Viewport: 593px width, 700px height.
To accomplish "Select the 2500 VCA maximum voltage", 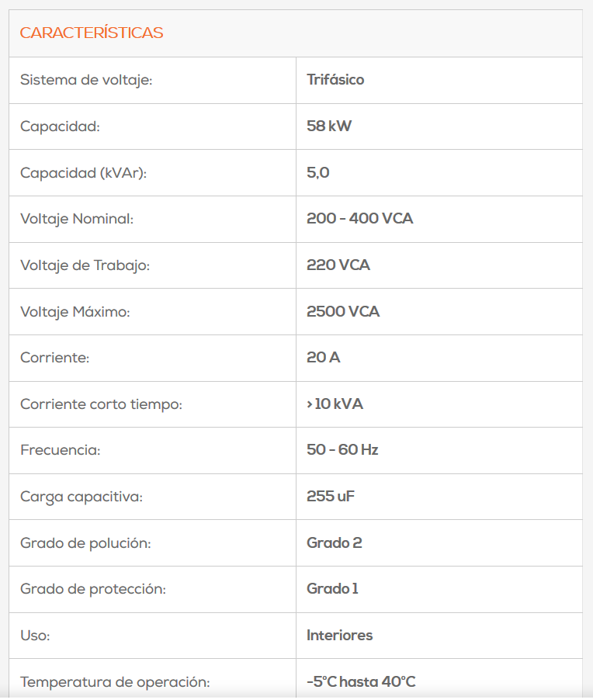I will [343, 311].
